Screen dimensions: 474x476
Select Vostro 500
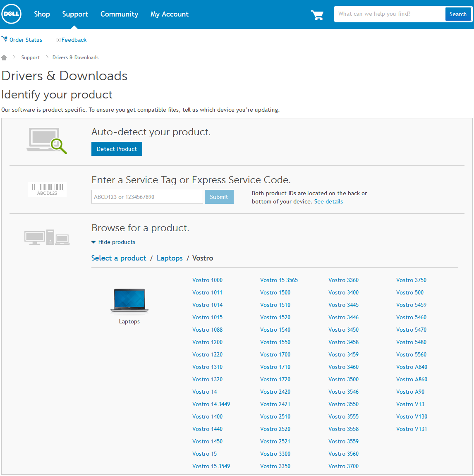(410, 292)
